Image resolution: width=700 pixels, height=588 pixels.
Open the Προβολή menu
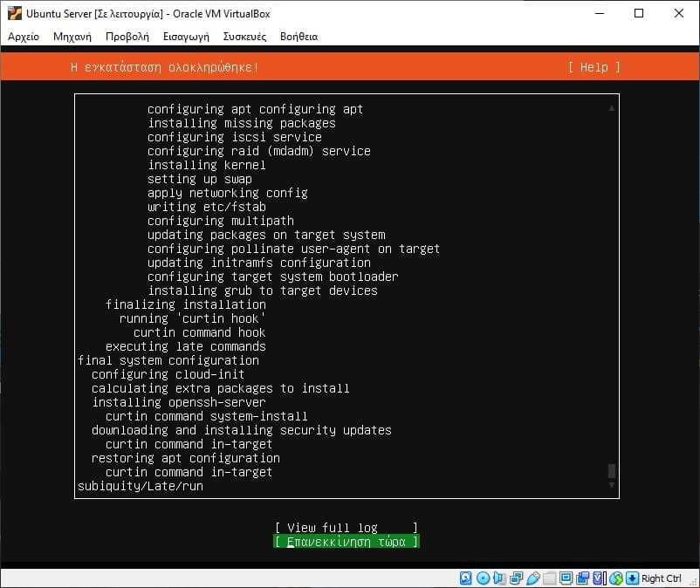point(127,37)
